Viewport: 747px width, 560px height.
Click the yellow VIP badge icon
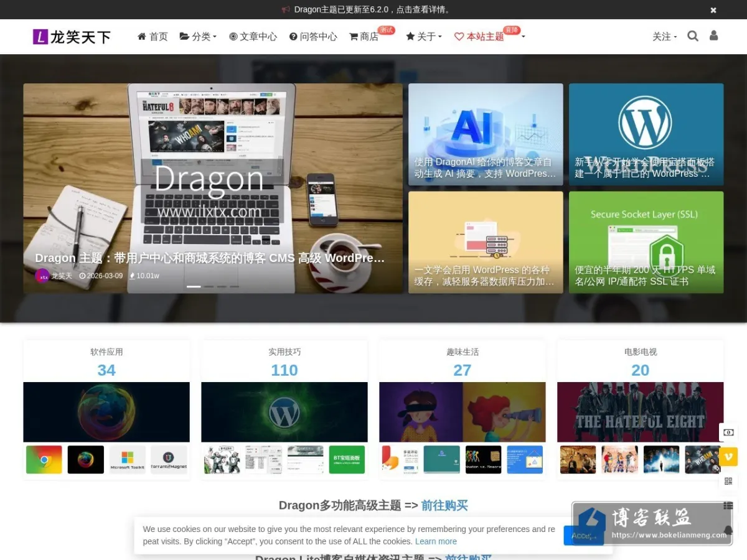coord(728,457)
